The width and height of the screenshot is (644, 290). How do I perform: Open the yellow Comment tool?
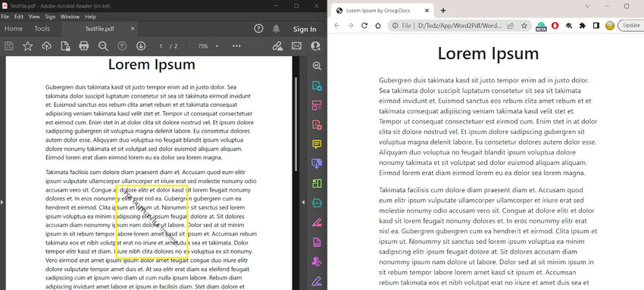point(317,145)
